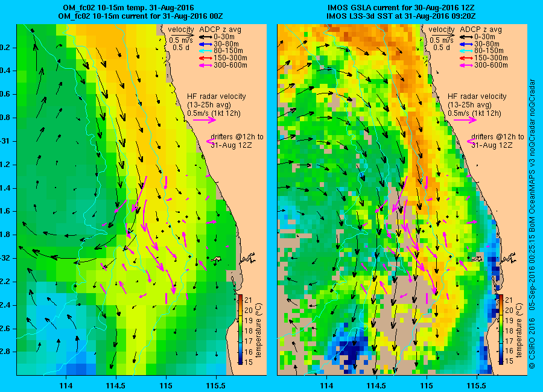
Task: Click '31-Aug 12Z' drifters text in left map
Action: tap(231, 145)
